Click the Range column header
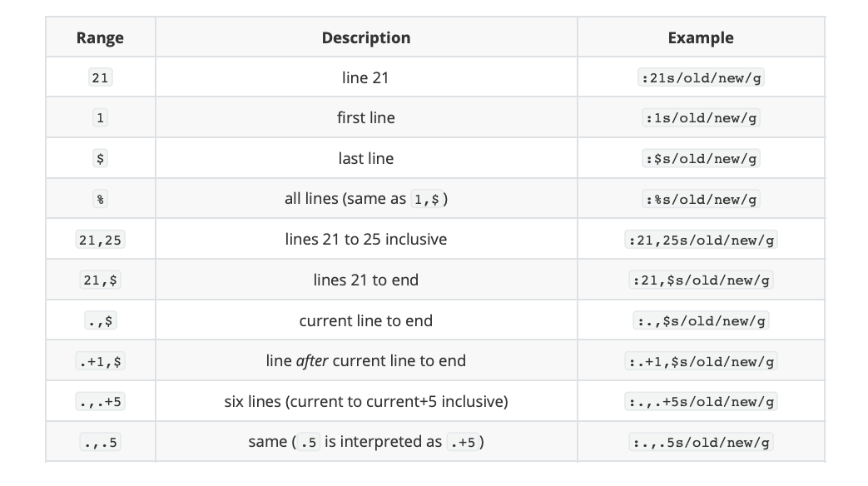Screen dimensions: 868x486 (100, 37)
